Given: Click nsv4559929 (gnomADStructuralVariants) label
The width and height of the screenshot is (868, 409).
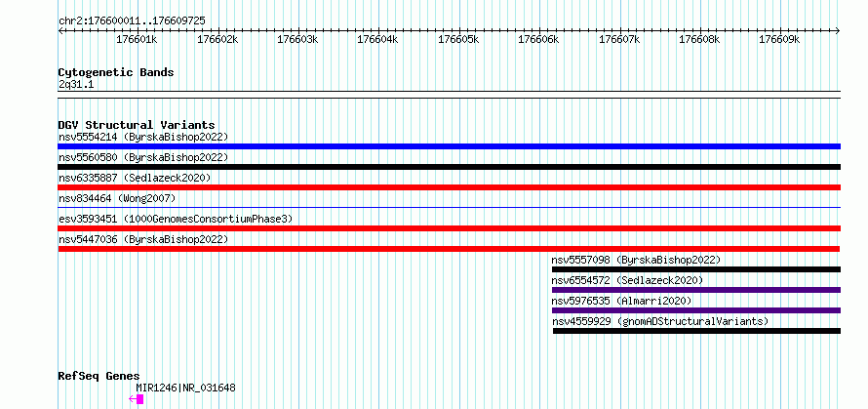Looking at the screenshot, I should click(660, 321).
